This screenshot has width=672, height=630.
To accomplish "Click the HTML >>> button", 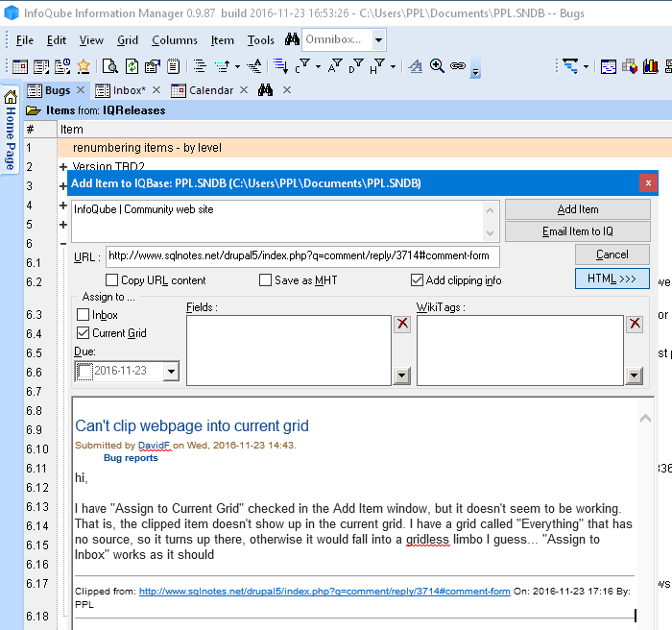I will (x=612, y=279).
